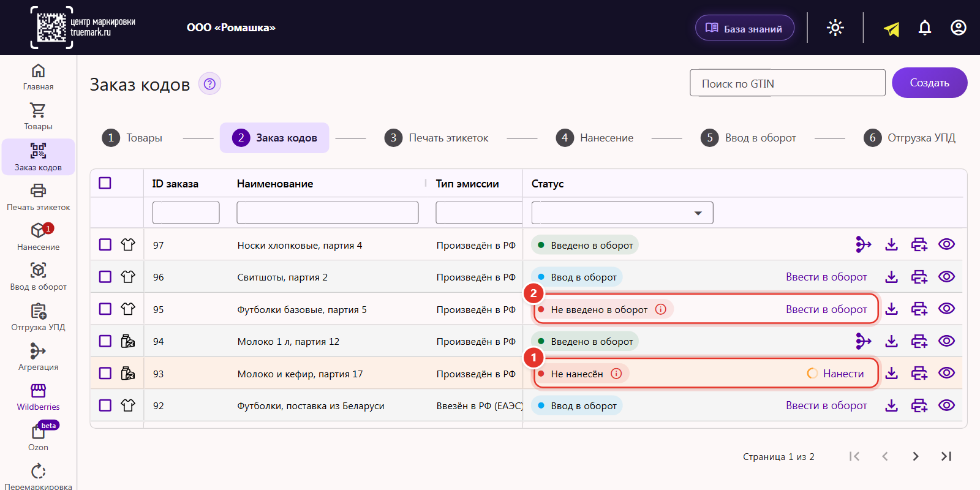Open Ввод в оборот sidebar section

(38, 277)
